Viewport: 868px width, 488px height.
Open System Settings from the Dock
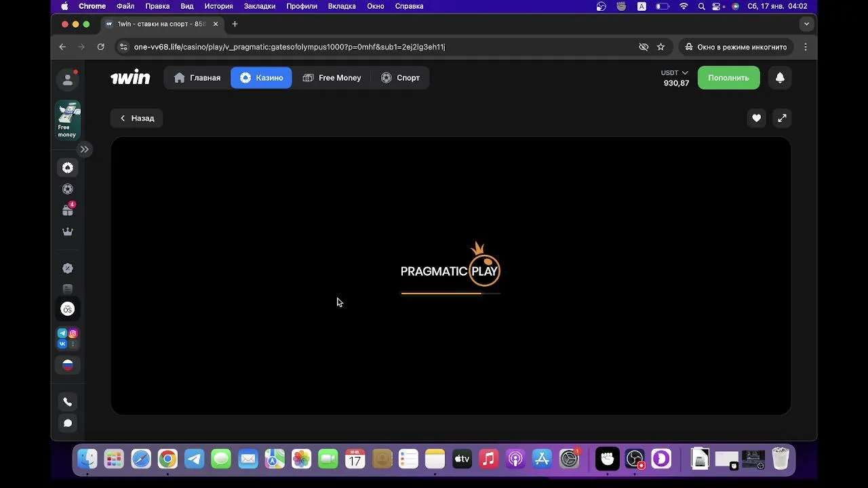pyautogui.click(x=569, y=460)
